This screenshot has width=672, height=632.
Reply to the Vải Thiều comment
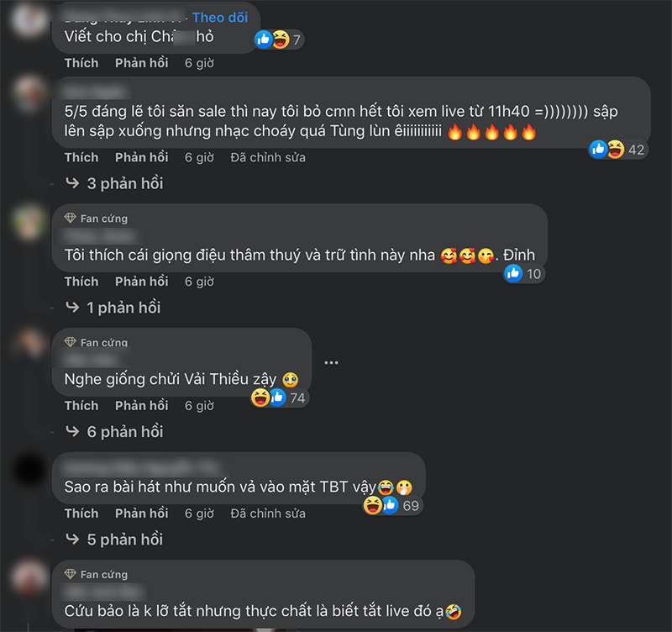pos(141,406)
